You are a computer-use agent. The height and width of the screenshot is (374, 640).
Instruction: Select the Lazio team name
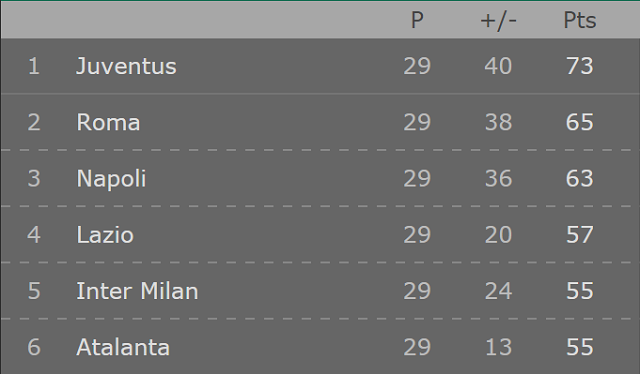[x=105, y=235]
